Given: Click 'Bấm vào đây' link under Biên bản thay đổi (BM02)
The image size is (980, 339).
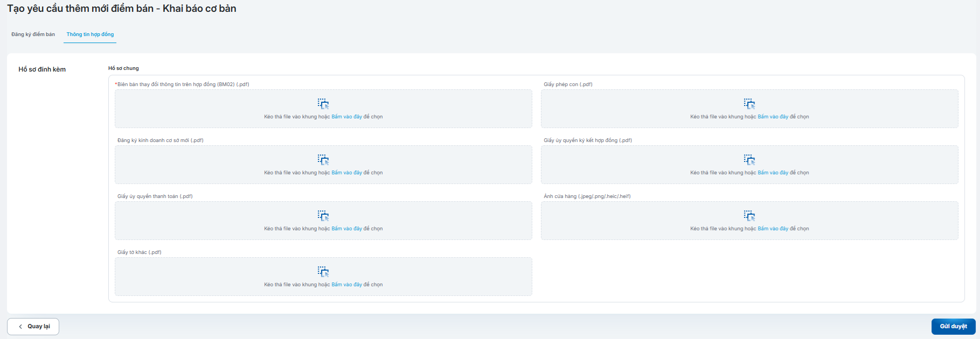Looking at the screenshot, I should pos(346,117).
